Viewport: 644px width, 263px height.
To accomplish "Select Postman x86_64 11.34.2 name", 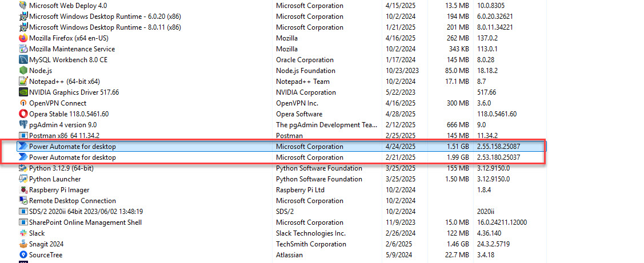I will coord(64,135).
